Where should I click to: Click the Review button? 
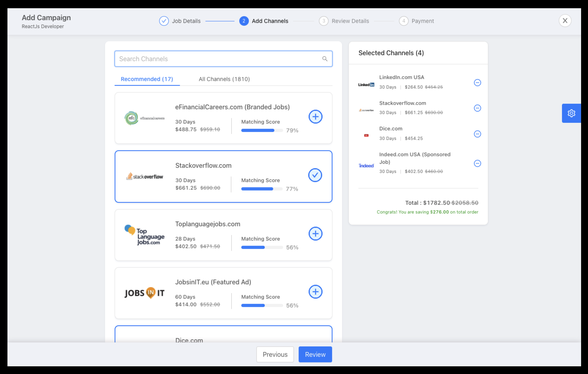[x=315, y=354]
